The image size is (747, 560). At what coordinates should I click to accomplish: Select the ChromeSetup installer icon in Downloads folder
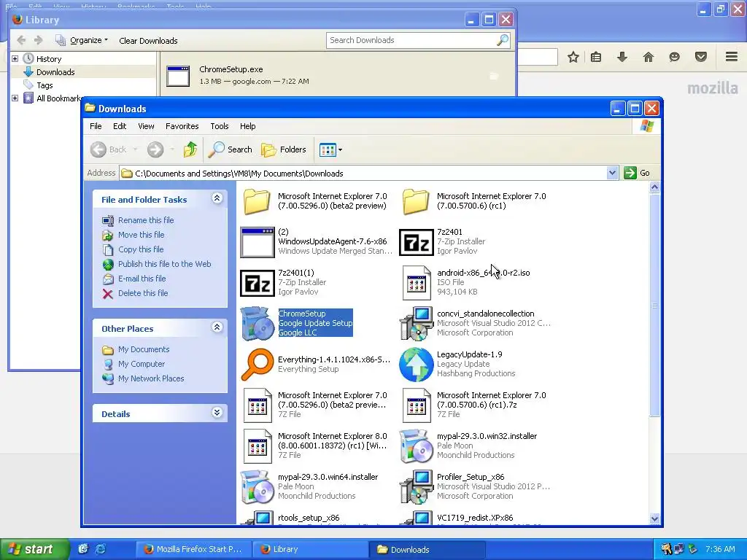(258, 324)
